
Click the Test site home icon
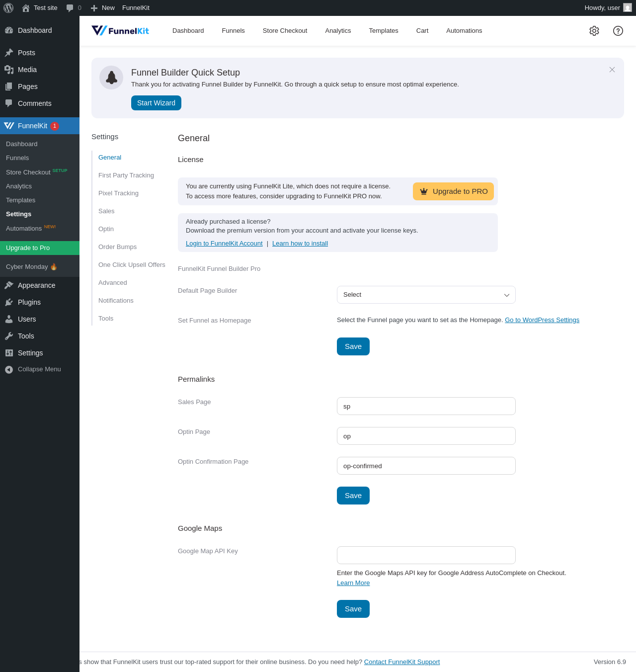26,8
